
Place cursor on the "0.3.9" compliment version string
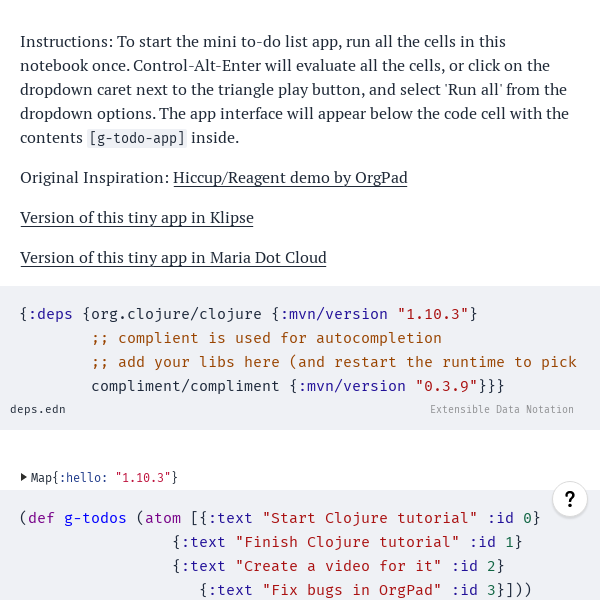click(446, 386)
